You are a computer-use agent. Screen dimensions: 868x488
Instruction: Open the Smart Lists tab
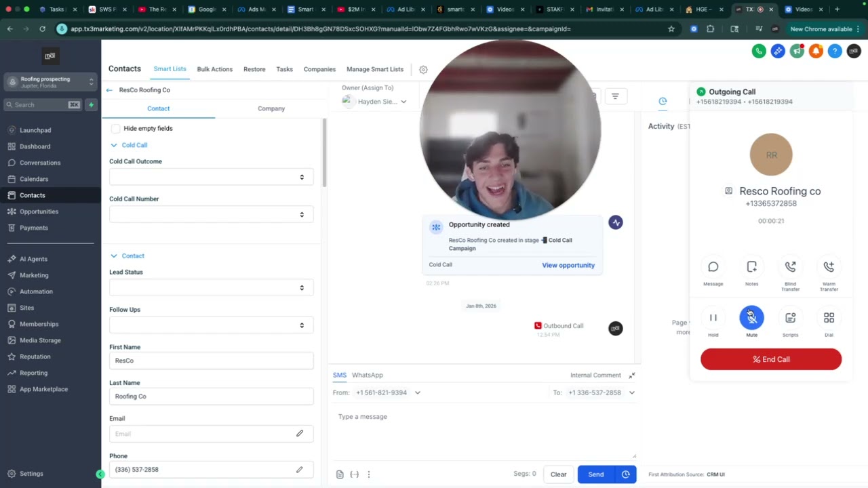tap(170, 69)
